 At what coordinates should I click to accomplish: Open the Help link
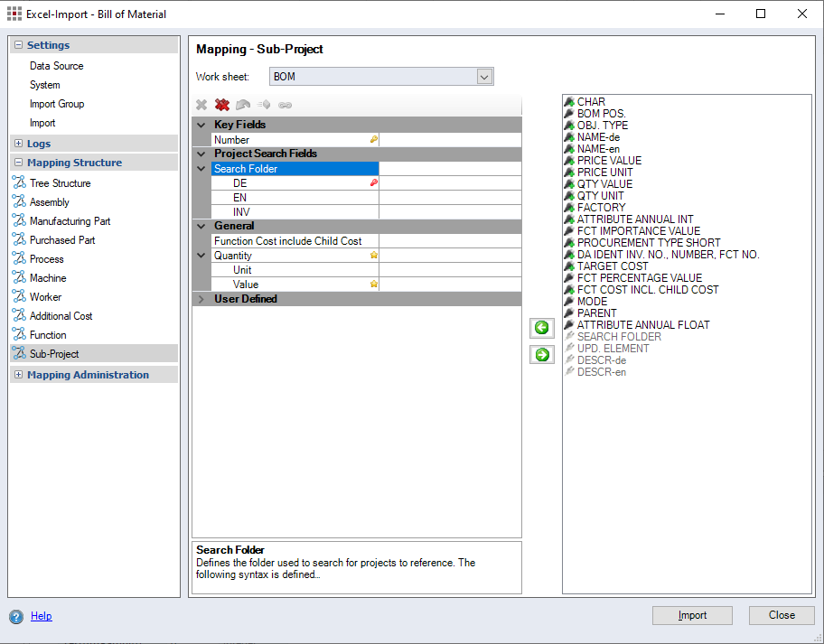coord(42,616)
